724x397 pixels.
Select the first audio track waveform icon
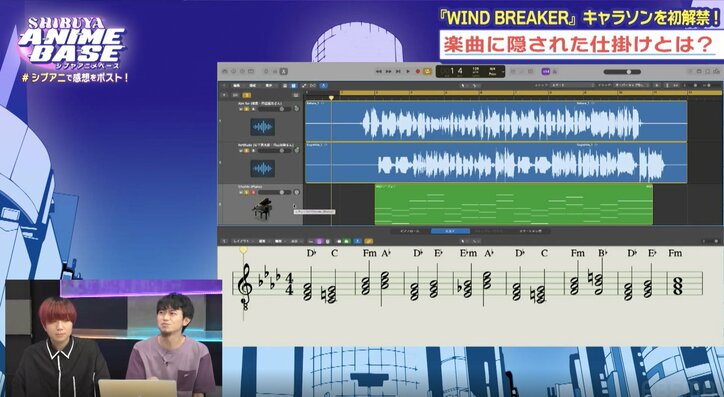click(x=262, y=127)
